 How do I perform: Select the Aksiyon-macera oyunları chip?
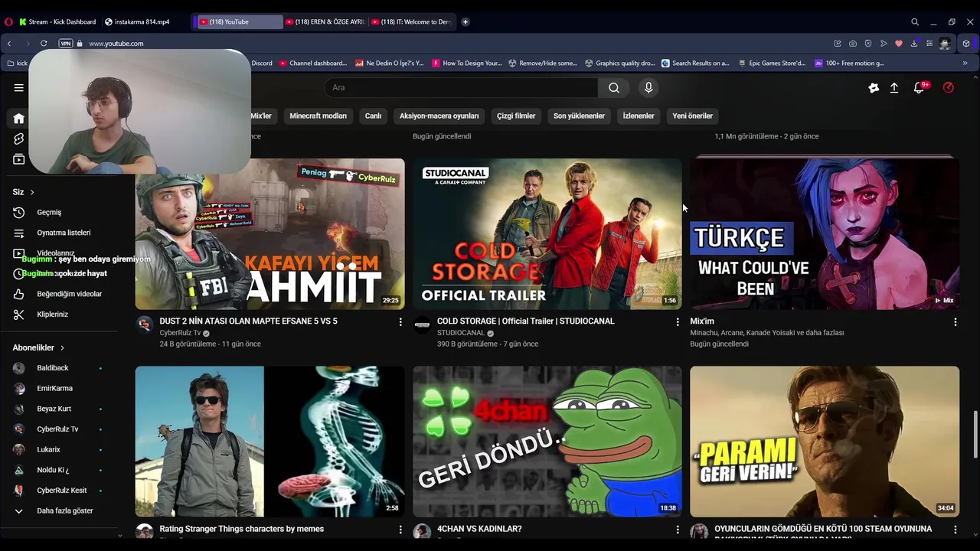click(439, 116)
